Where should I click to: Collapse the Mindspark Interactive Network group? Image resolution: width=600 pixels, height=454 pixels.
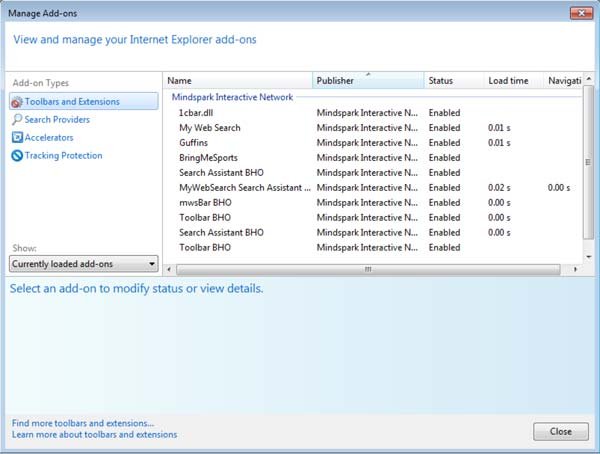point(232,97)
